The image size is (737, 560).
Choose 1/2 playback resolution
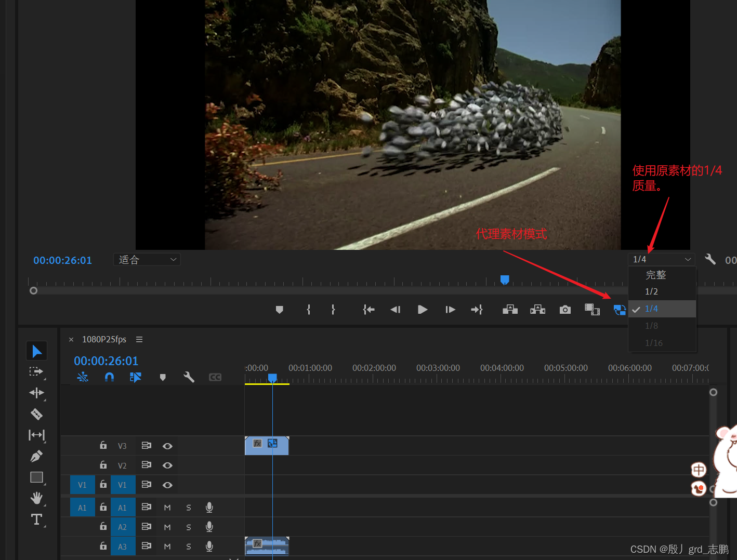[x=662, y=291]
